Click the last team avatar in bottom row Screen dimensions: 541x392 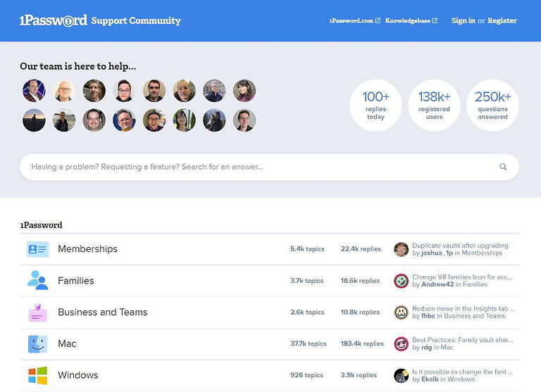point(244,120)
